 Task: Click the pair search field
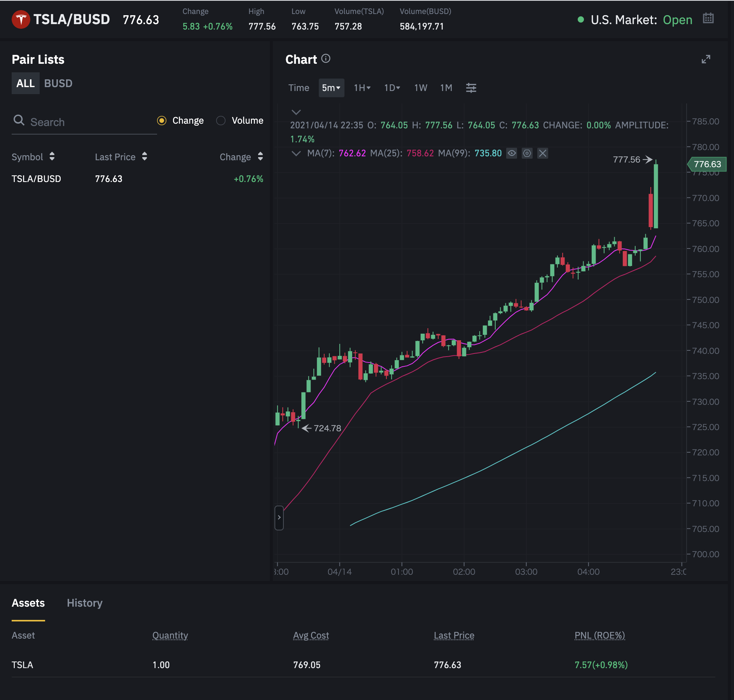[x=84, y=122]
